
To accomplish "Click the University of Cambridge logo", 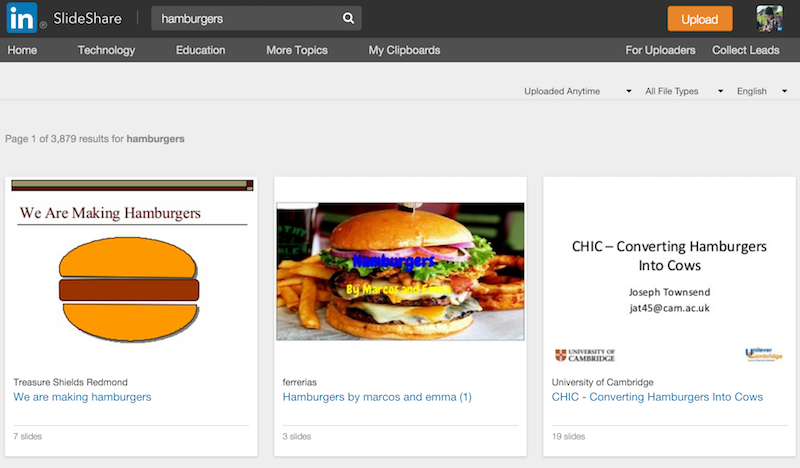I will pyautogui.click(x=585, y=355).
